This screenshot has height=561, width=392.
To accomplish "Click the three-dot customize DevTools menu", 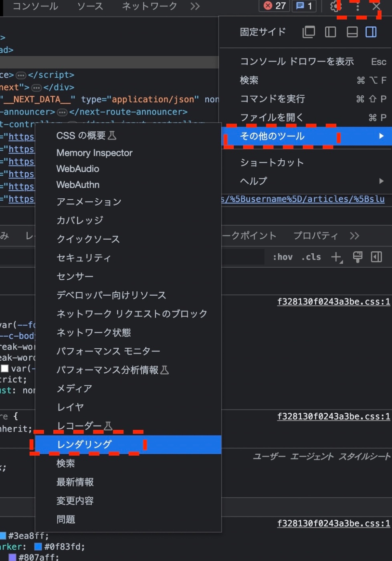I will 358,6.
